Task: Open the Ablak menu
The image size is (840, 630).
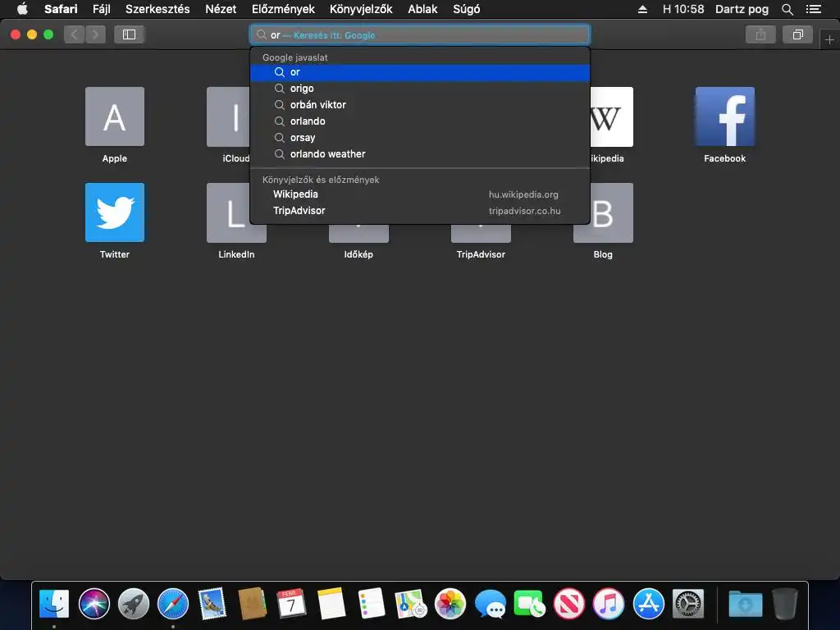Action: click(x=422, y=9)
